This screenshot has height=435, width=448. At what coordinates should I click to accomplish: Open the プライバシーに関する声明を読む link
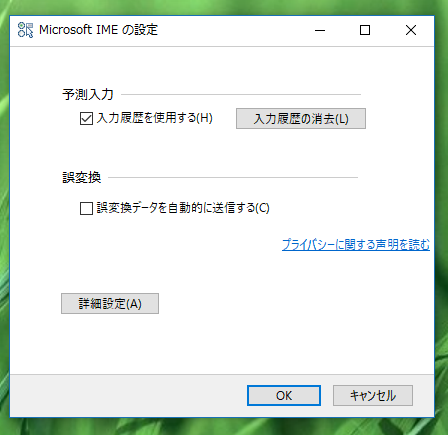356,245
